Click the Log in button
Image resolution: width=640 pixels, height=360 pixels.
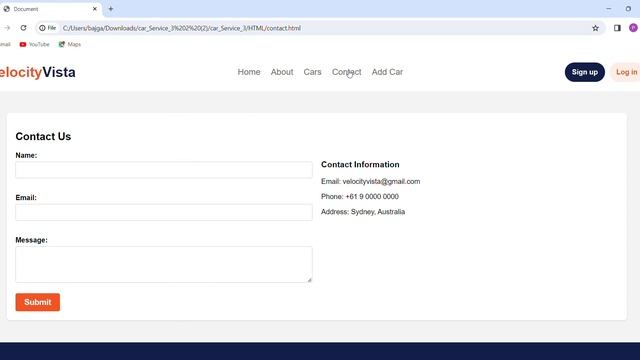tap(626, 72)
